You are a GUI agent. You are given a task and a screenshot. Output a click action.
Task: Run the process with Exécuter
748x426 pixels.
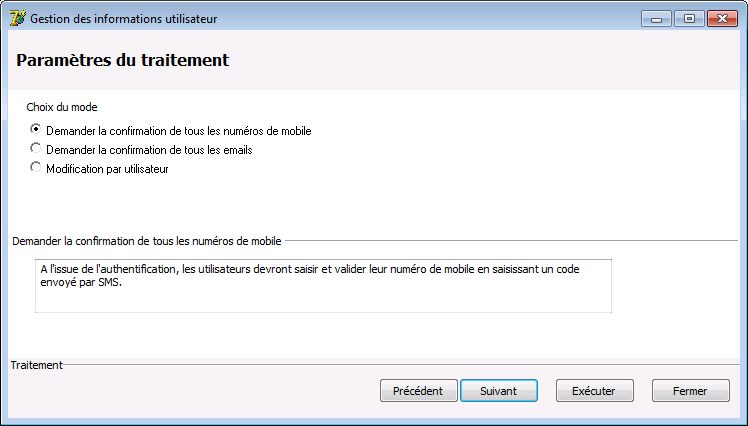coord(594,391)
